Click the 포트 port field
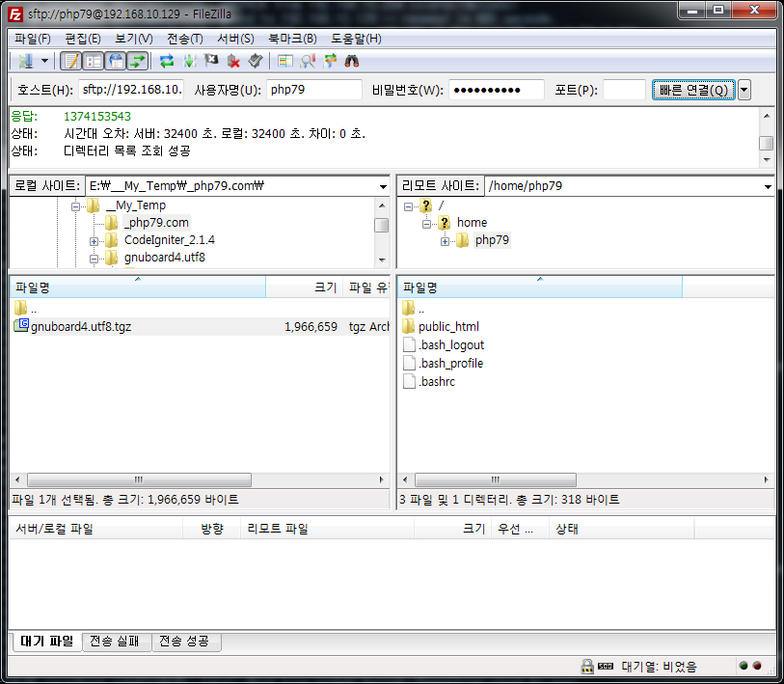The width and height of the screenshot is (784, 684). [x=624, y=90]
